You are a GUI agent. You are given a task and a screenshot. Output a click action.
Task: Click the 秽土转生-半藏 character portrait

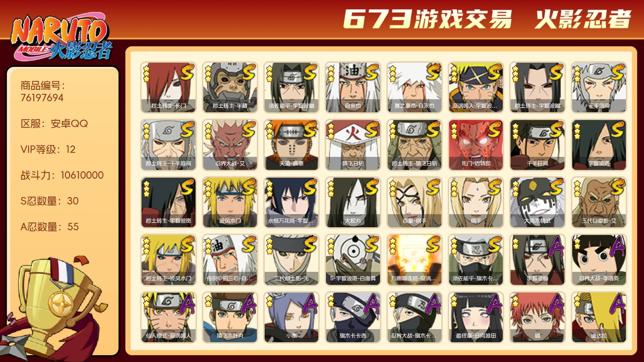[x=230, y=87]
